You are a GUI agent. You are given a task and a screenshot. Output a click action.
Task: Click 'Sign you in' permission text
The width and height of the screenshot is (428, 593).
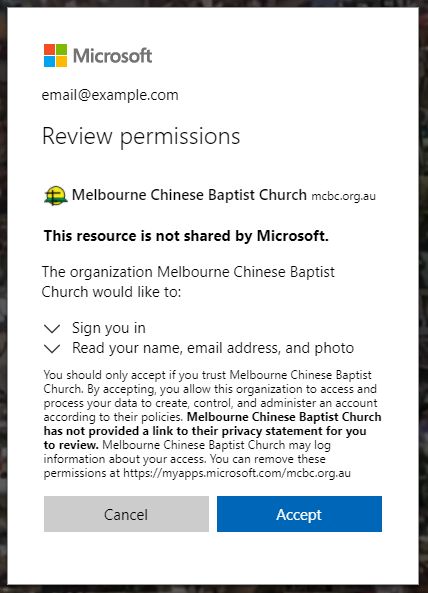click(x=109, y=328)
